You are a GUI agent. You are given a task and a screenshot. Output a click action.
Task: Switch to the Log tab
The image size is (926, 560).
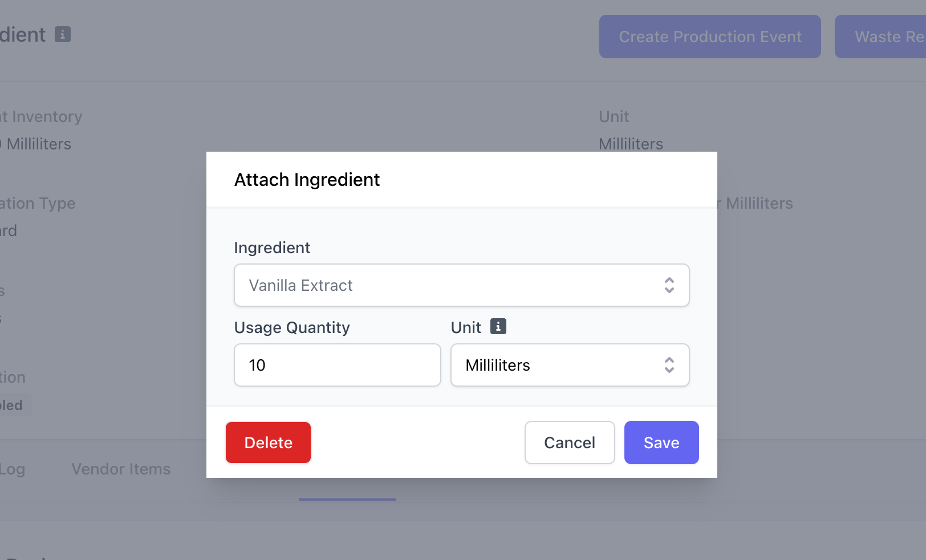(12, 469)
